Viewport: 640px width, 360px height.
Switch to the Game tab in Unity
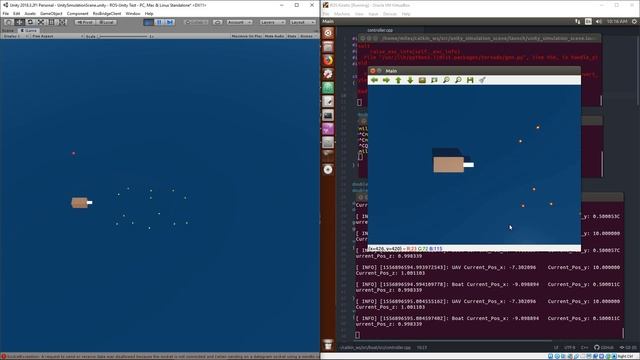click(x=29, y=30)
